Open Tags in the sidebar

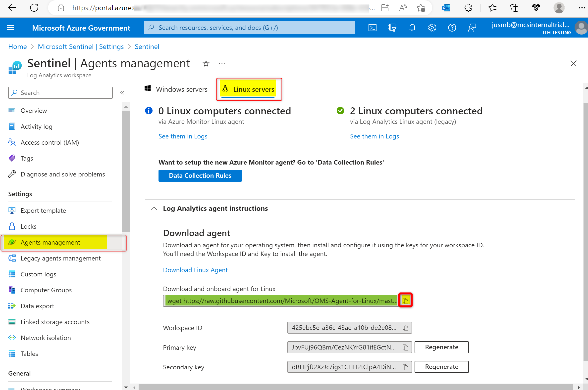27,158
